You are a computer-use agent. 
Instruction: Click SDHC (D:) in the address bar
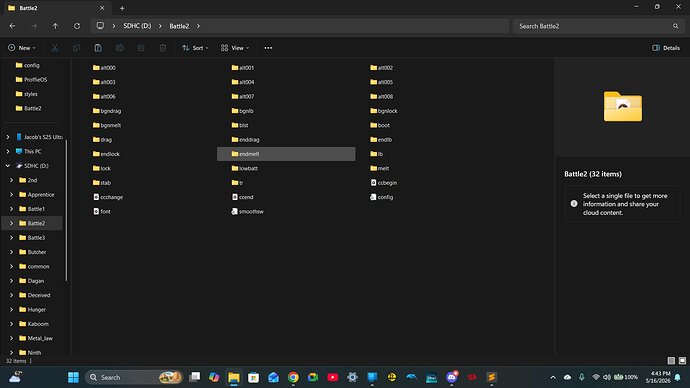click(x=137, y=26)
